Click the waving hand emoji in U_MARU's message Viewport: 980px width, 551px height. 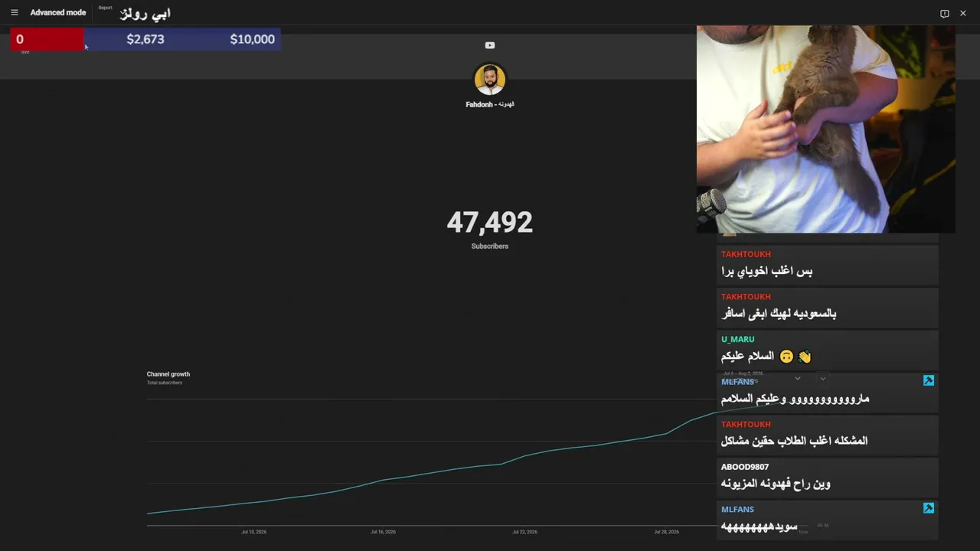[804, 357]
